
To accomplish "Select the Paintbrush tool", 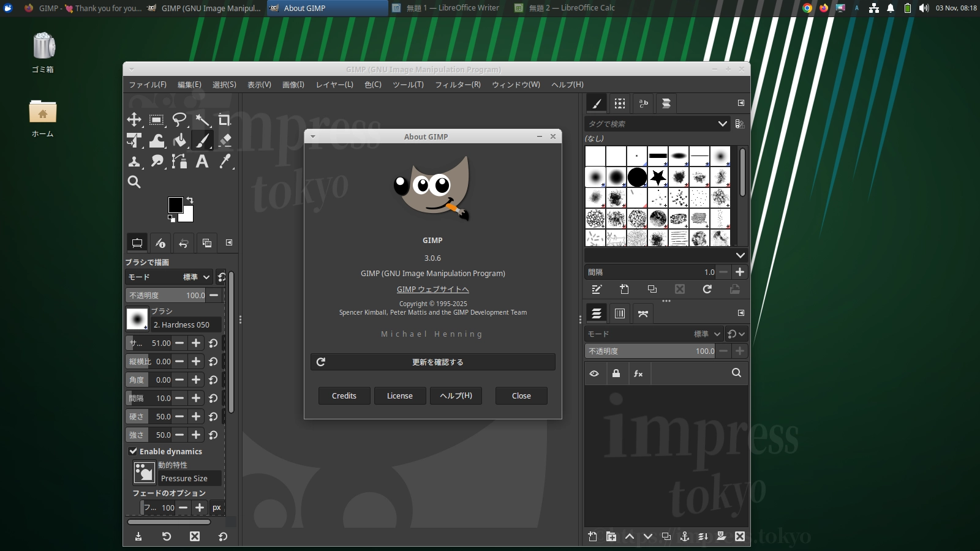I will point(202,140).
